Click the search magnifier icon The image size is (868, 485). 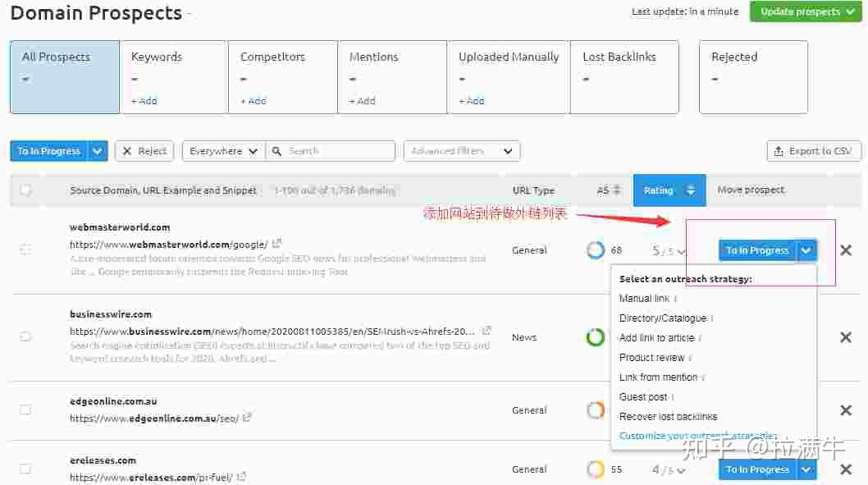pos(277,151)
